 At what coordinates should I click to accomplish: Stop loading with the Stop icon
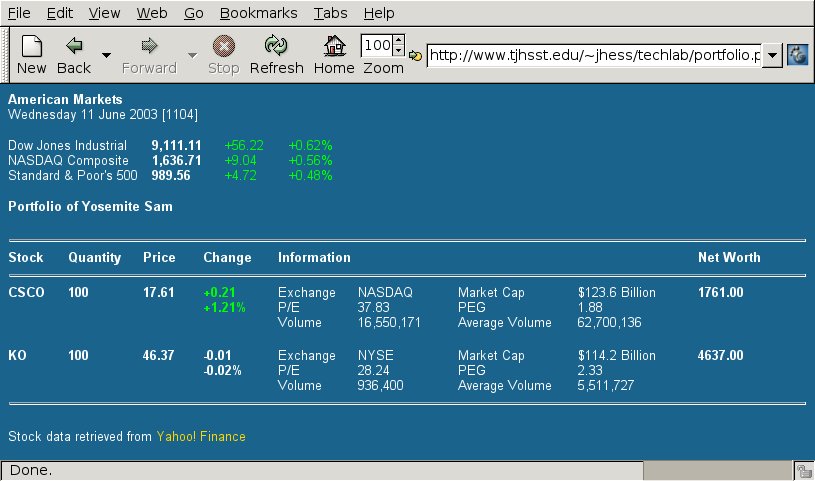[224, 46]
